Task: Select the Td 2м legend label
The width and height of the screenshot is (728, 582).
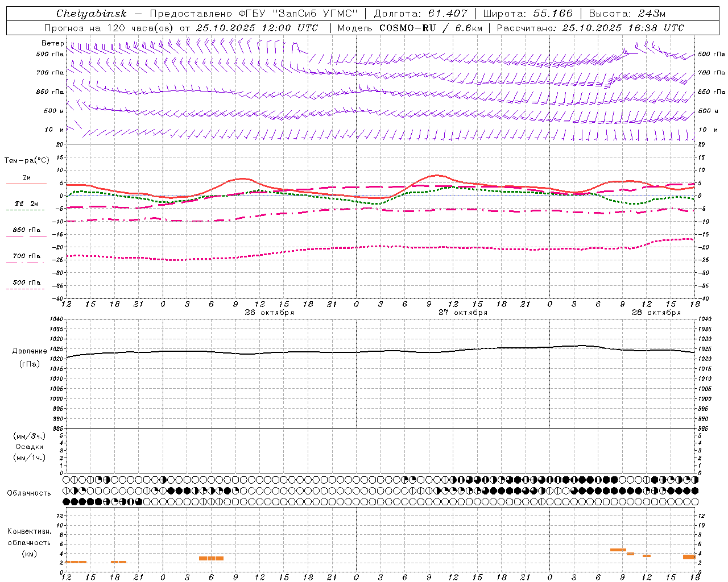Action: click(x=26, y=203)
